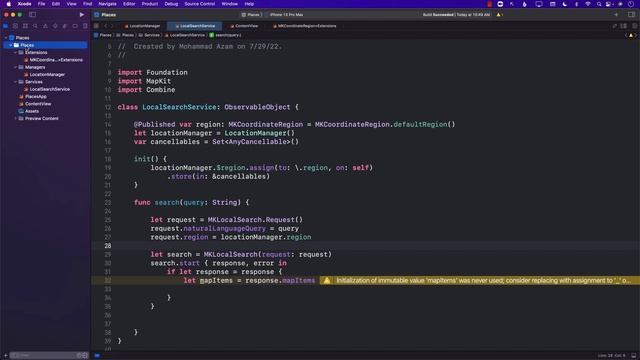Toggle the navigator sidebar icon in the toolbar

(32, 15)
